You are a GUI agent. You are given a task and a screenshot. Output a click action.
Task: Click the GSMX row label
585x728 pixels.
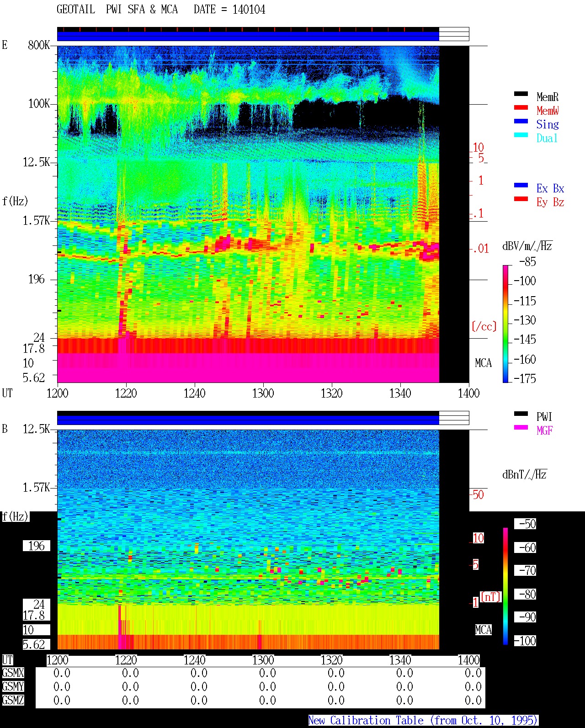[x=13, y=673]
